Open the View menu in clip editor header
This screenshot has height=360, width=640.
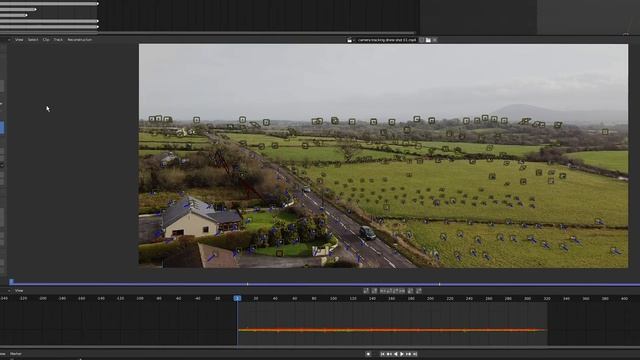coord(19,40)
